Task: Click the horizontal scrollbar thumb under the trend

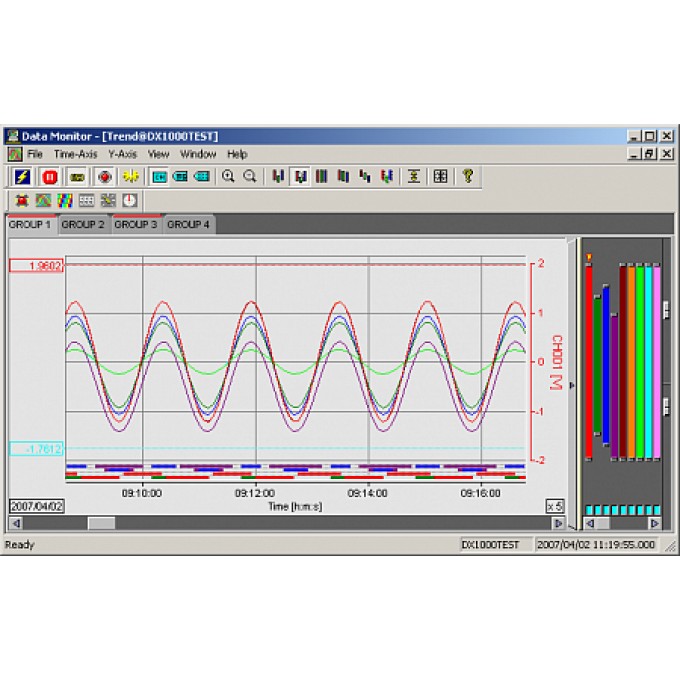Action: tap(101, 523)
